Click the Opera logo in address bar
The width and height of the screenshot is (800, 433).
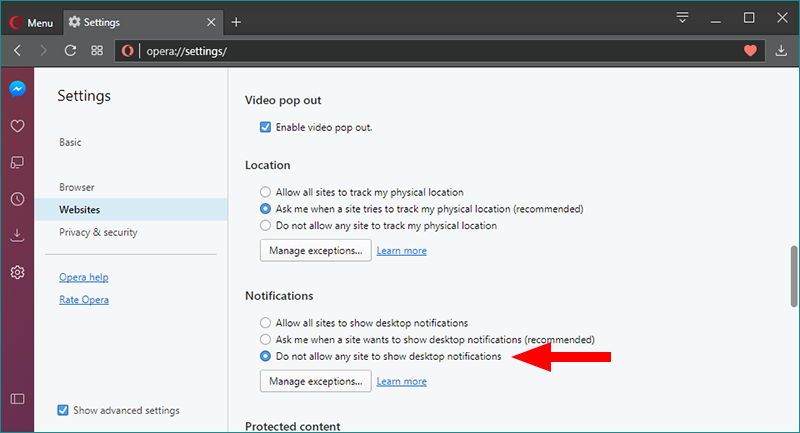click(x=128, y=50)
